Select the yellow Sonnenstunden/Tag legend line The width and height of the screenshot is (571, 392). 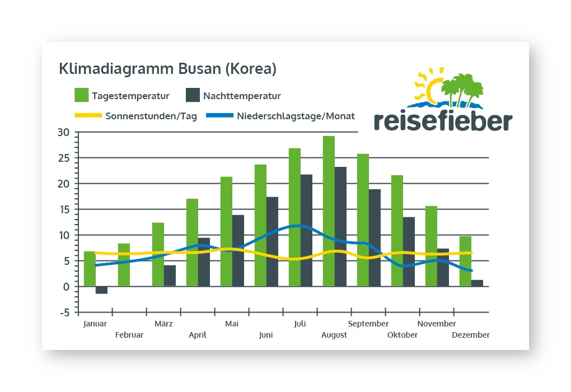pos(87,116)
